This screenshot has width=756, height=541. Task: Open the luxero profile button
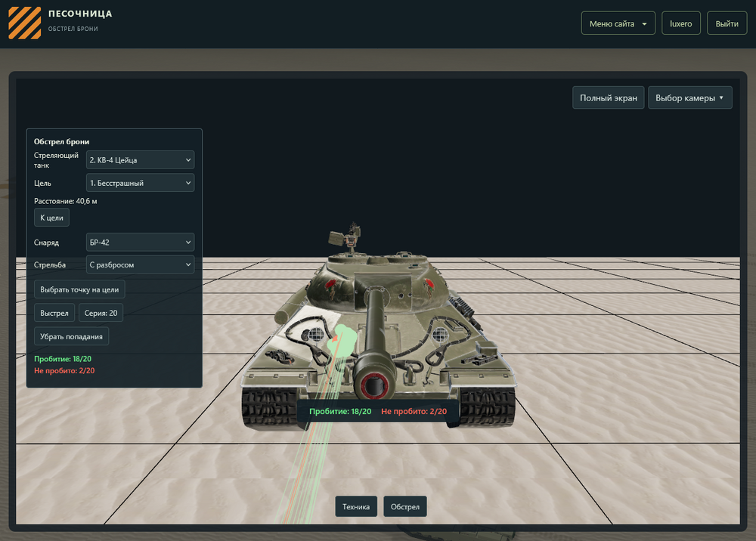tap(681, 23)
